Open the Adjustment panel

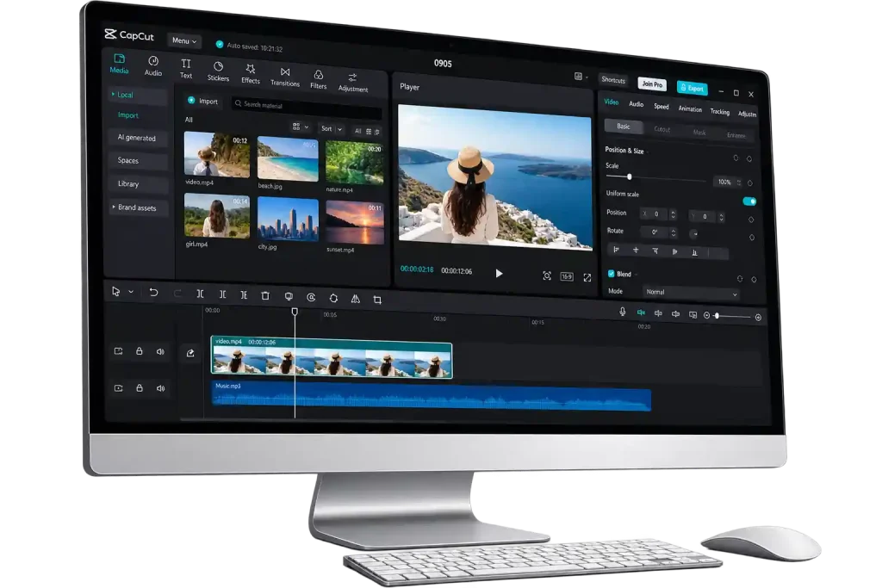pos(352,83)
